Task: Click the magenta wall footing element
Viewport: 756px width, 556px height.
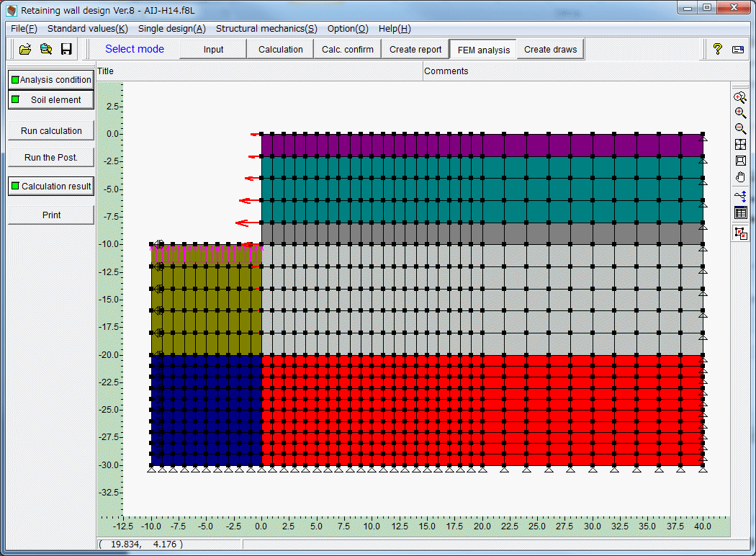Action: [207, 254]
